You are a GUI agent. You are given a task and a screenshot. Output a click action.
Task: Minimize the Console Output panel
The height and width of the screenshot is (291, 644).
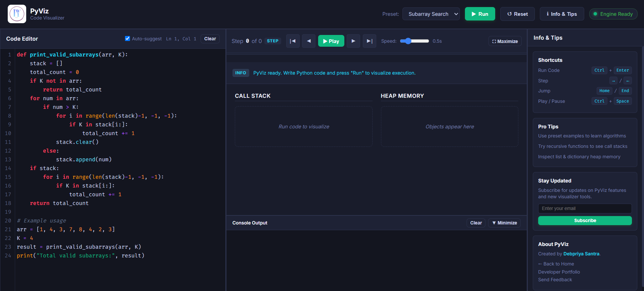[504, 223]
